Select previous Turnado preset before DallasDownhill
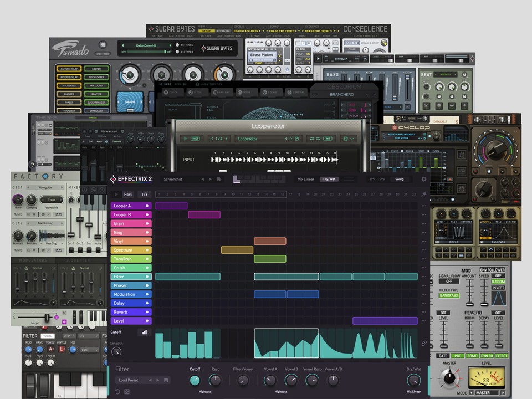This screenshot has width=532, height=399. (123, 45)
